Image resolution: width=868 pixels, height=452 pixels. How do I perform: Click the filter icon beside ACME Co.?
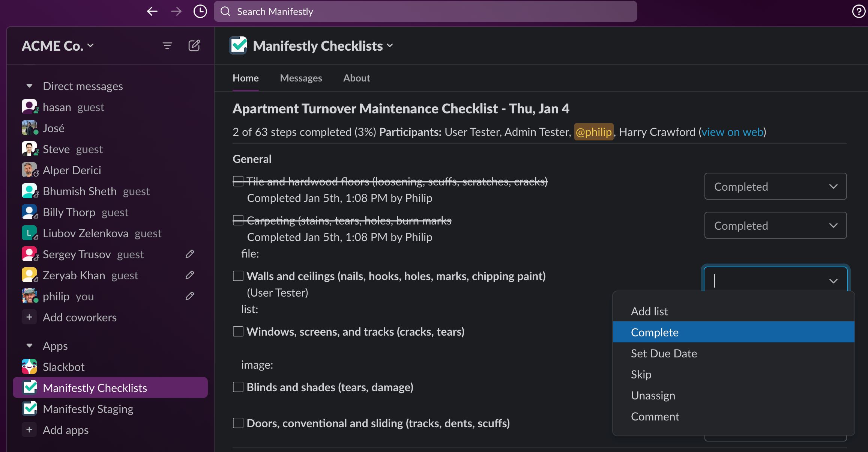pyautogui.click(x=167, y=45)
